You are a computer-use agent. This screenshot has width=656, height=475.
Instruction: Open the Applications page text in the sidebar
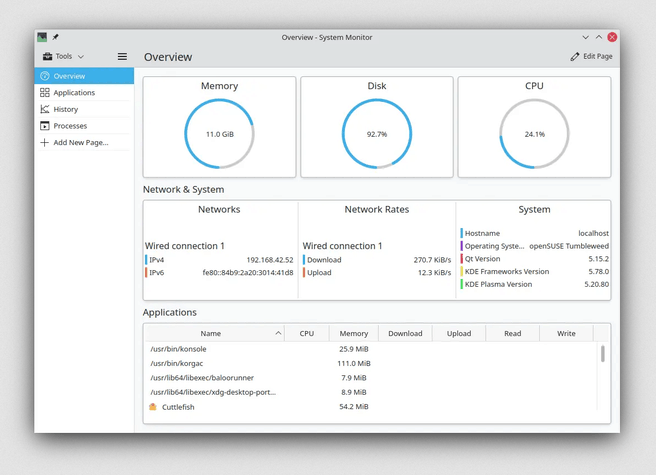pyautogui.click(x=74, y=92)
